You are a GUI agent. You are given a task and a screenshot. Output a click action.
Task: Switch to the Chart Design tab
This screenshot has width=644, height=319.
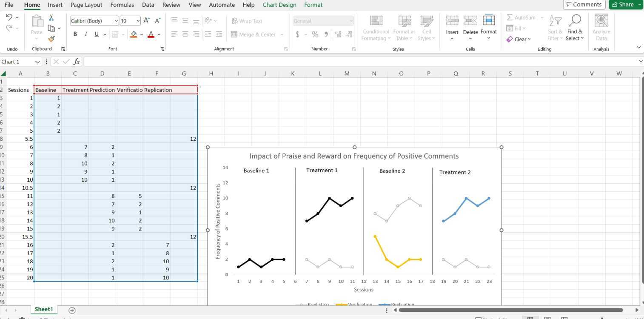(x=279, y=5)
